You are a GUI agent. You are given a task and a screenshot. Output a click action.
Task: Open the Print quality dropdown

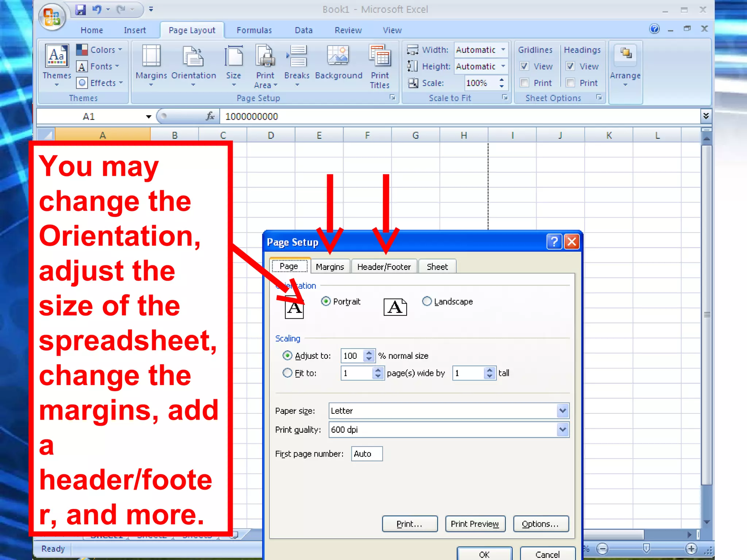point(563,429)
